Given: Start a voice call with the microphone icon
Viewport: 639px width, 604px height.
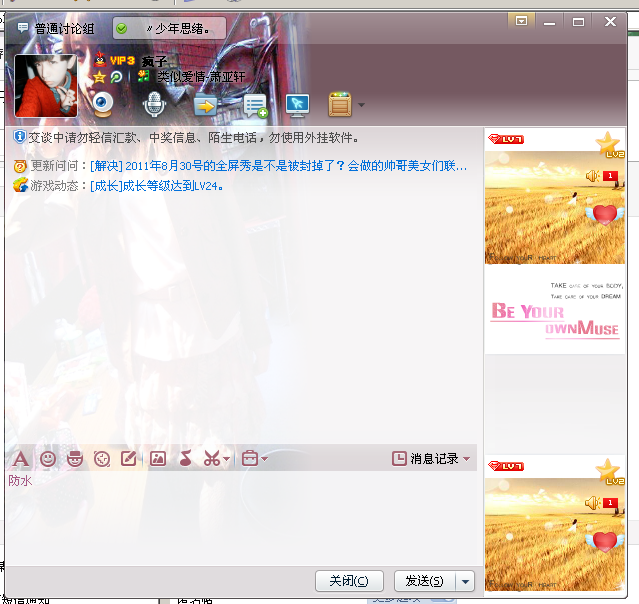Looking at the screenshot, I should [154, 104].
